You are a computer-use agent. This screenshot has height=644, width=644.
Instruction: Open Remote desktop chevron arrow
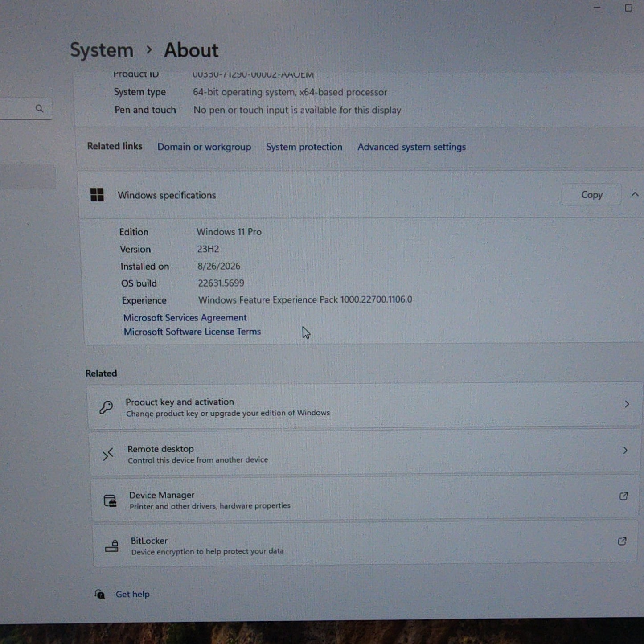pos(625,451)
